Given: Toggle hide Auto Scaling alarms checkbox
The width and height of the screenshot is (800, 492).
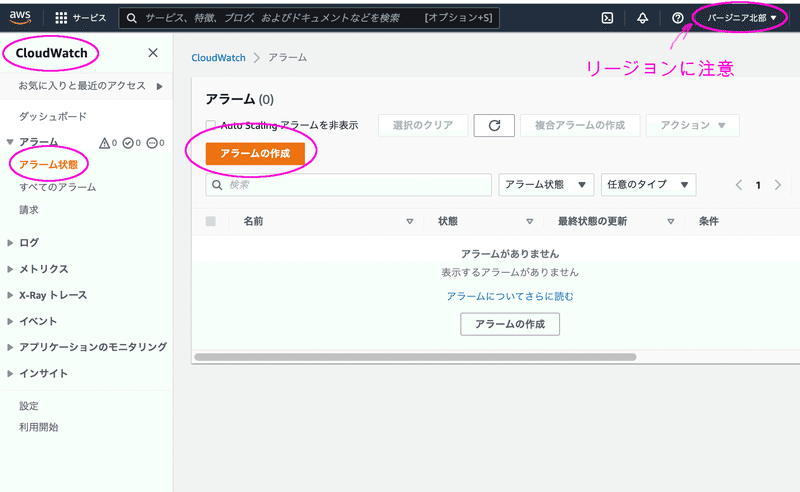Looking at the screenshot, I should pos(211,125).
